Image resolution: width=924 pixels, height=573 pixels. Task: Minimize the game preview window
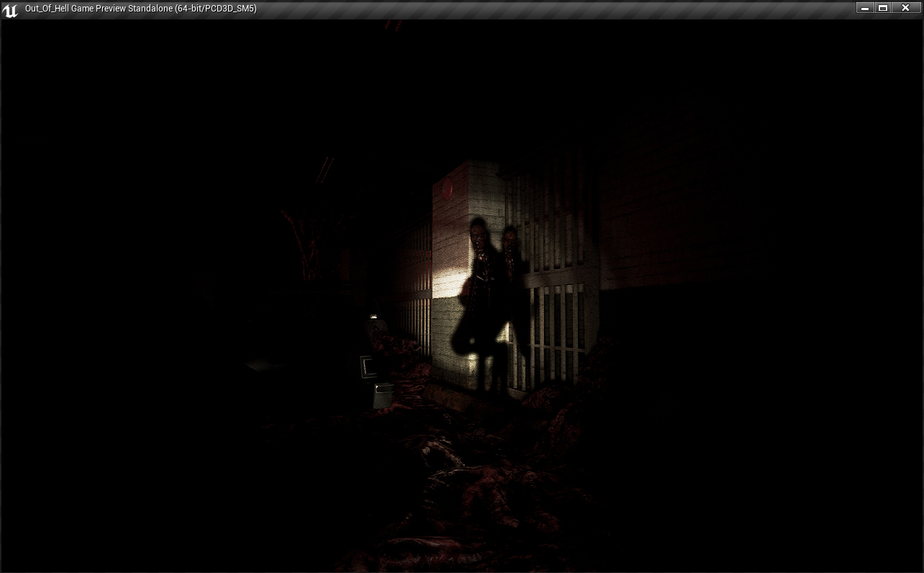865,8
